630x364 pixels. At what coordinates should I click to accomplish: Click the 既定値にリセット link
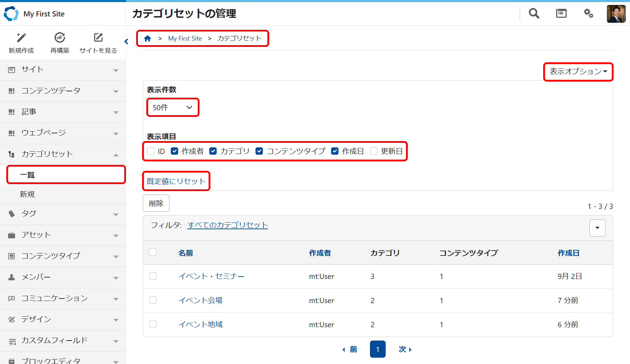click(176, 181)
